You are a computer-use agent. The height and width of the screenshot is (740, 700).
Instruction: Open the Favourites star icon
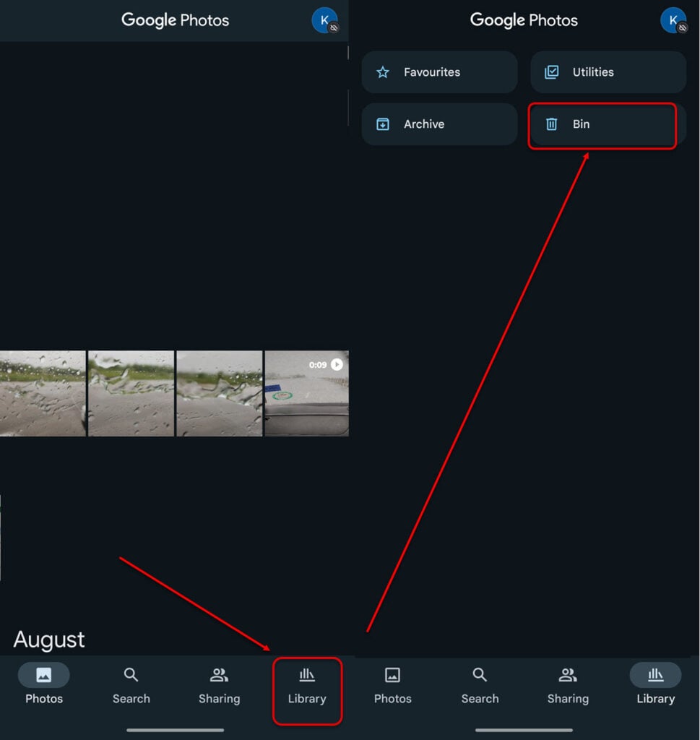(x=383, y=72)
